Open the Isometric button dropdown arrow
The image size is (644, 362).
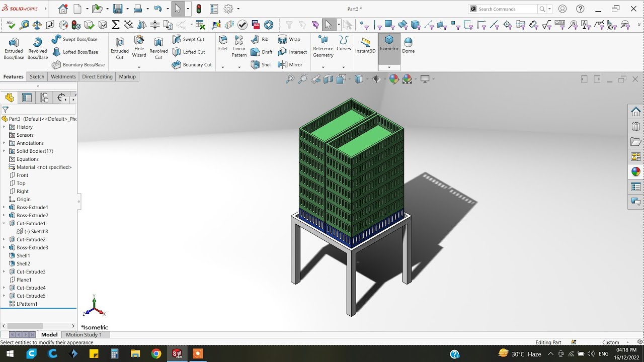click(x=389, y=67)
